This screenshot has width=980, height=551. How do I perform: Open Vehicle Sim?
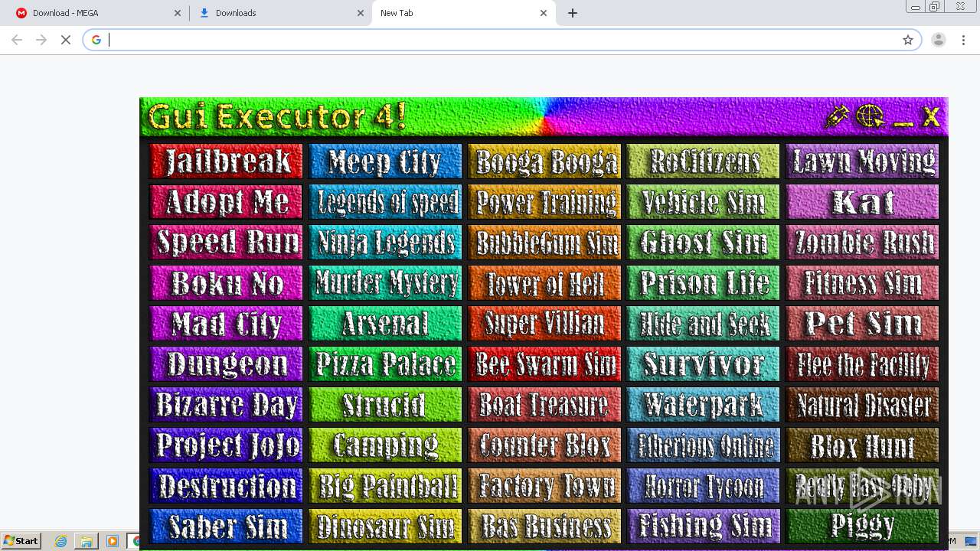[704, 202]
